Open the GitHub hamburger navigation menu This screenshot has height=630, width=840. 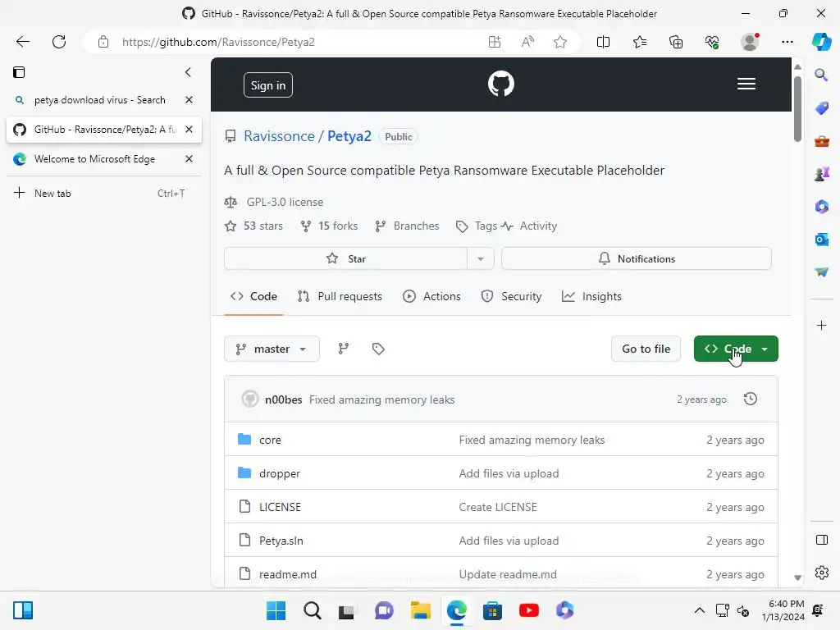746,84
